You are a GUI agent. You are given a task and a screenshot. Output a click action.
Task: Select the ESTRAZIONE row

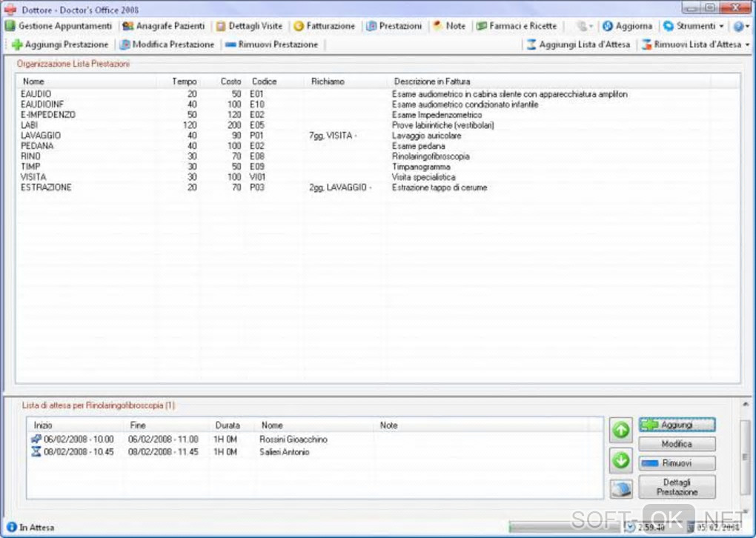378,187
